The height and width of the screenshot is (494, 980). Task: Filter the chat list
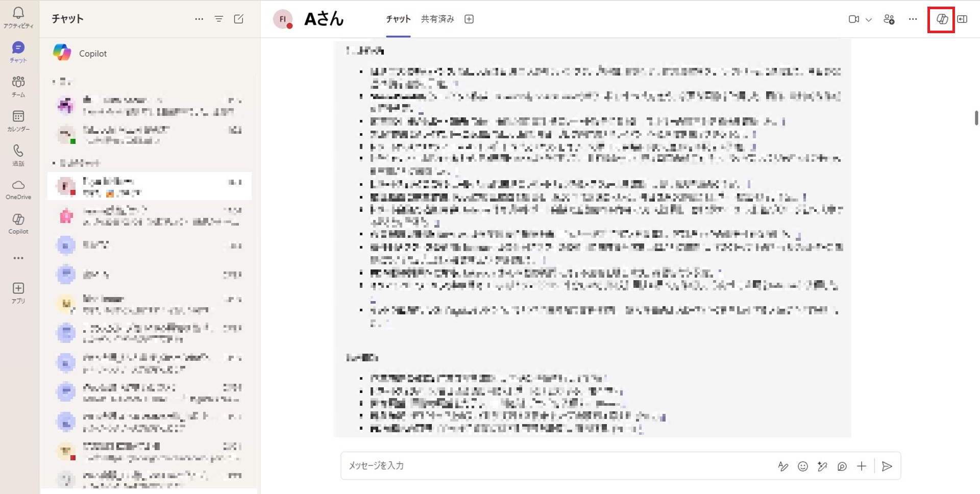[219, 19]
